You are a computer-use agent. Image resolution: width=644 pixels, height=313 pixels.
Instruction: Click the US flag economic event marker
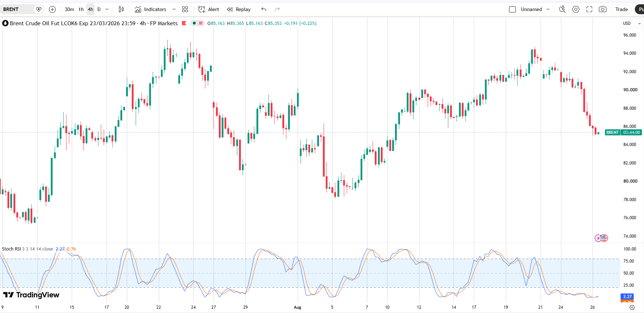pos(604,238)
